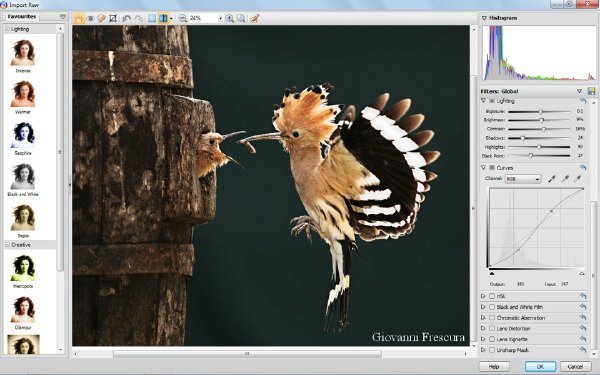Click the zoom to fit magnifier
The height and width of the screenshot is (375, 600).
(x=241, y=18)
